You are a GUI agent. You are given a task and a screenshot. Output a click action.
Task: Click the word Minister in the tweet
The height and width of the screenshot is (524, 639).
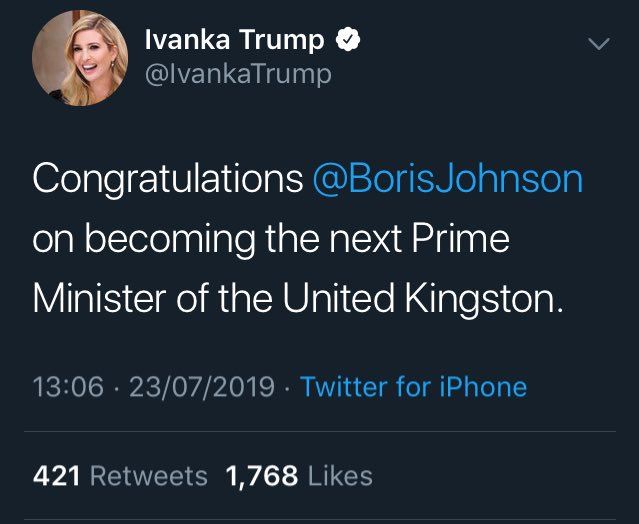point(99,298)
